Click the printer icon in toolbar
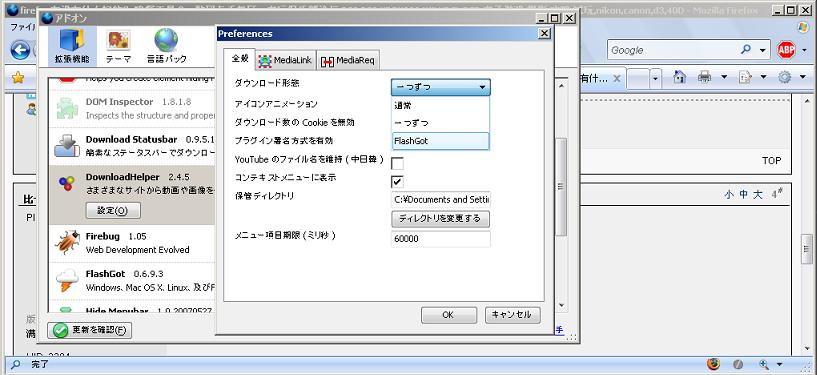Screen dimensions: 817x375 click(704, 77)
